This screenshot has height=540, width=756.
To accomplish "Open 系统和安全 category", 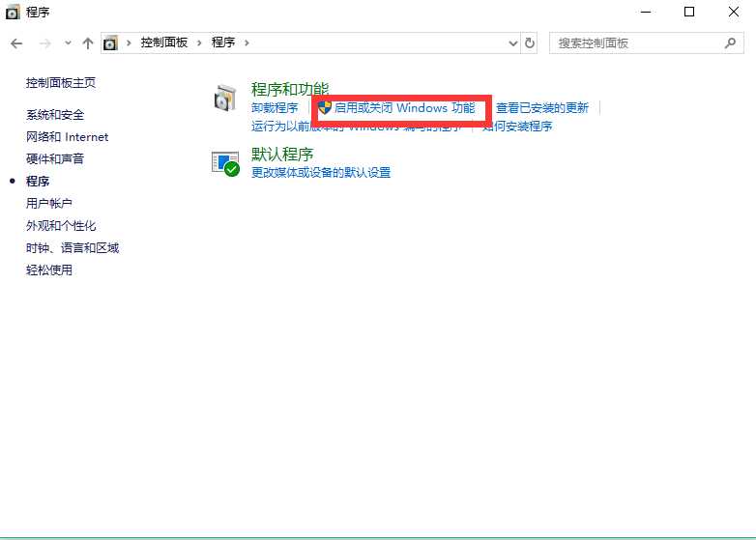I will (55, 115).
